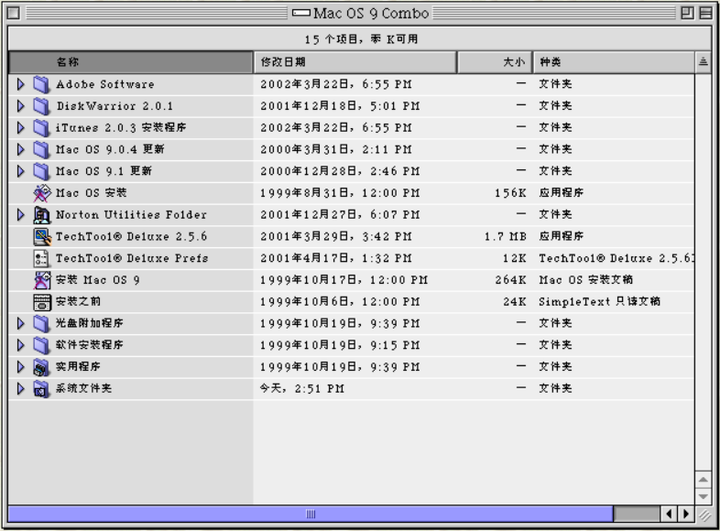Select the TechTool Deluxe 2.5.6 app icon

[42, 237]
